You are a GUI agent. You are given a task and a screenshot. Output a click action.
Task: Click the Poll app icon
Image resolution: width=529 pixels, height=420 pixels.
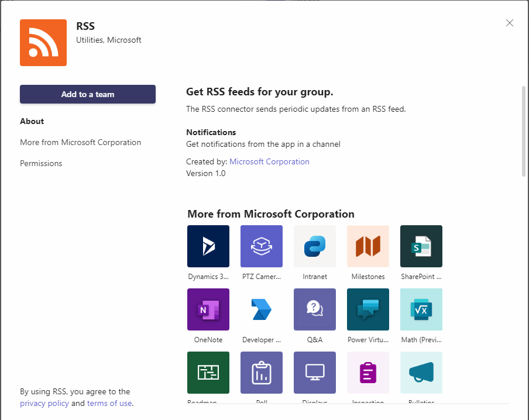pos(262,373)
